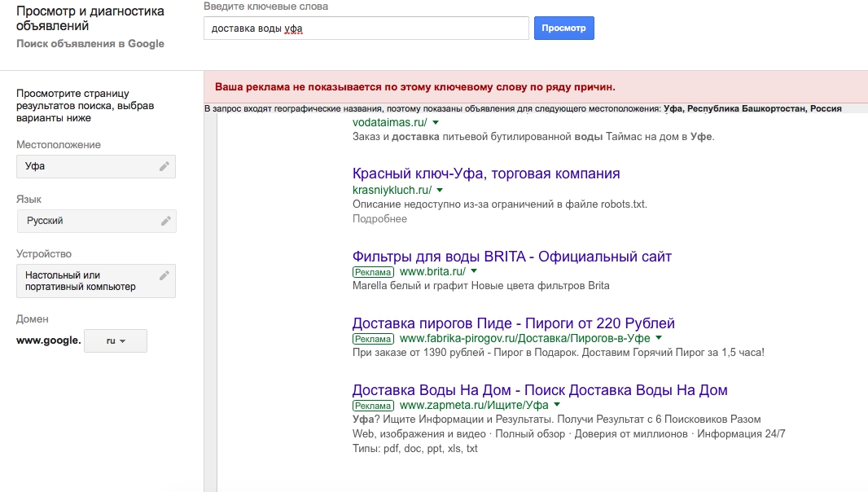Open the ru domain dropdown
Screen dimensions: 868x492
point(116,340)
